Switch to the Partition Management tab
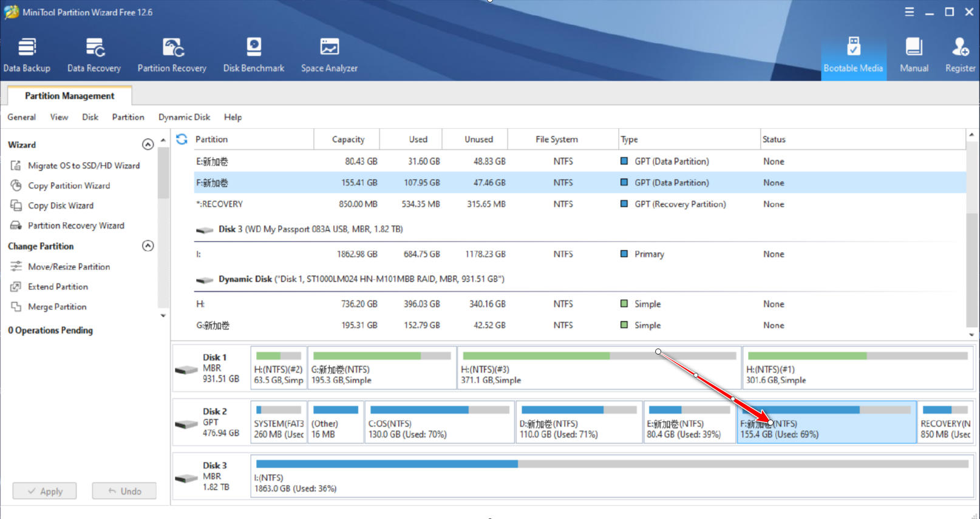Screen dimensions: 980x519 pos(69,96)
